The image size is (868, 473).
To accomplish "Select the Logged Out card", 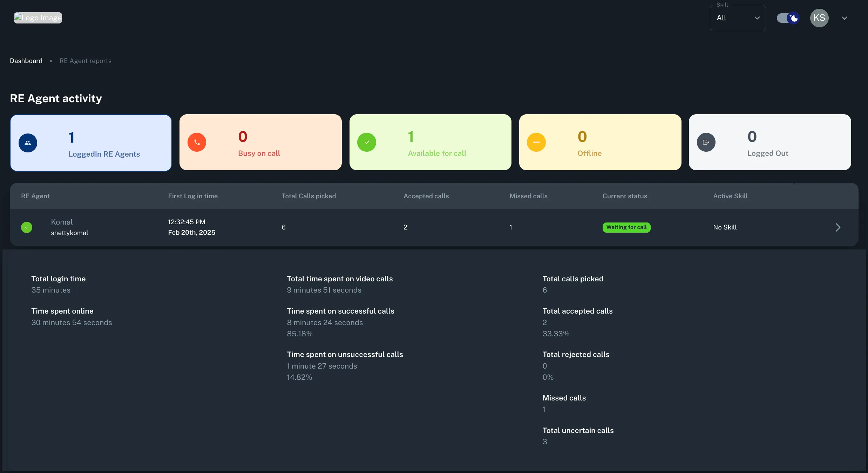I will tap(770, 142).
